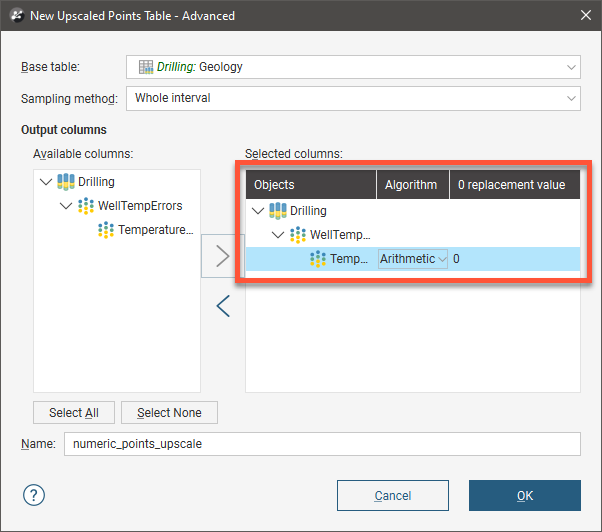Click right arrow to add selected column
Image resolution: width=602 pixels, height=532 pixels.
coord(223,256)
